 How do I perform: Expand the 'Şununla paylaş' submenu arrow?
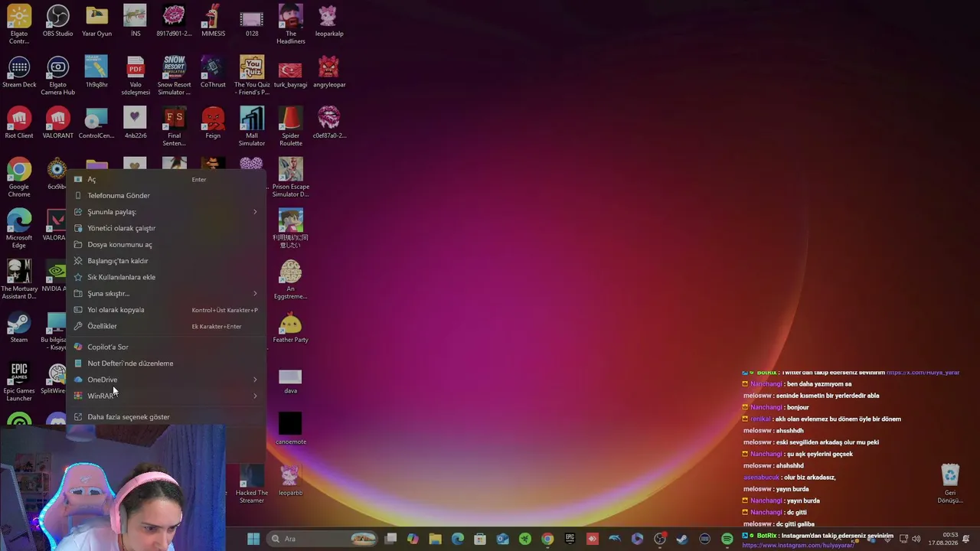coord(255,212)
